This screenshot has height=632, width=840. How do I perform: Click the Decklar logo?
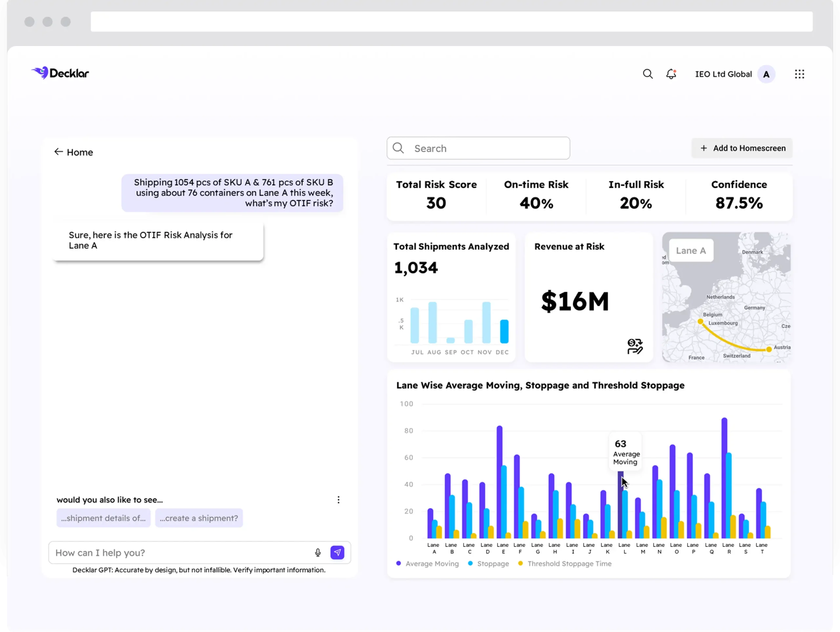[60, 73]
